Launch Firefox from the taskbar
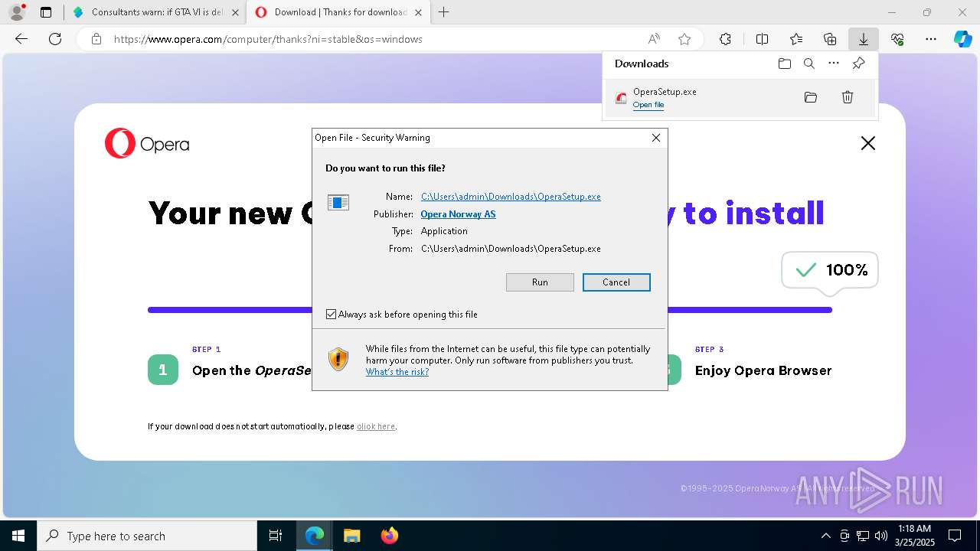980x551 pixels. click(389, 536)
